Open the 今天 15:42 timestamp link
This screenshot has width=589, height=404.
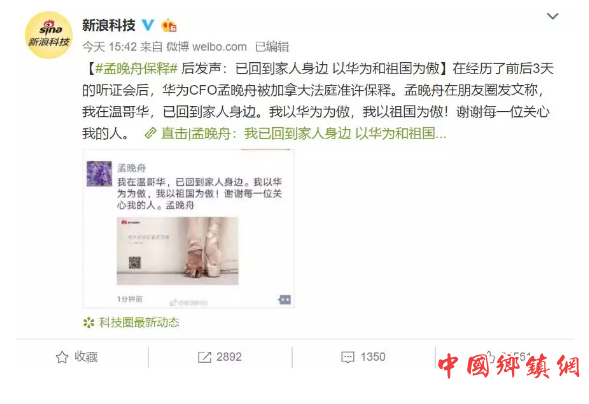click(x=109, y=47)
